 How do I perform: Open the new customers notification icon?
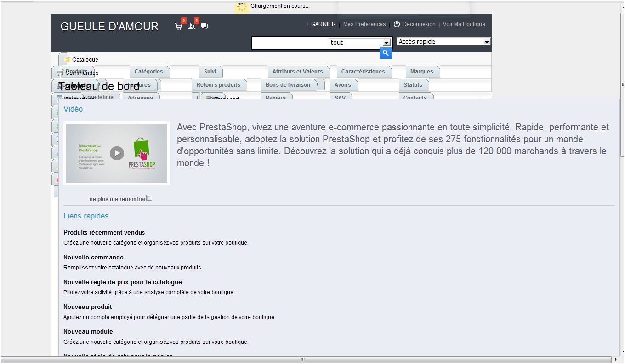192,26
